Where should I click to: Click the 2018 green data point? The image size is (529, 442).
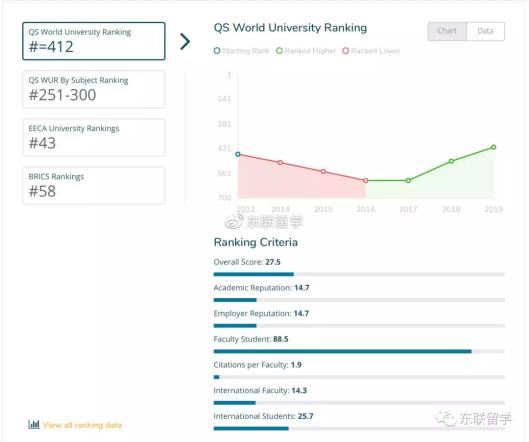point(451,161)
